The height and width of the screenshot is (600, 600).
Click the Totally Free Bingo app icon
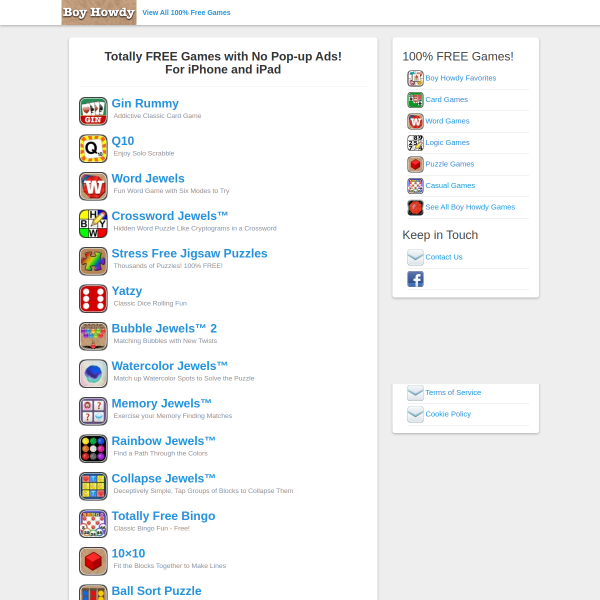point(93,523)
